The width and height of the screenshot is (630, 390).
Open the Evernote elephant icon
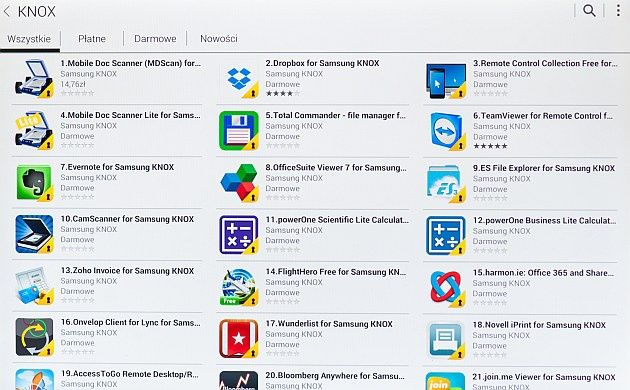tap(34, 182)
